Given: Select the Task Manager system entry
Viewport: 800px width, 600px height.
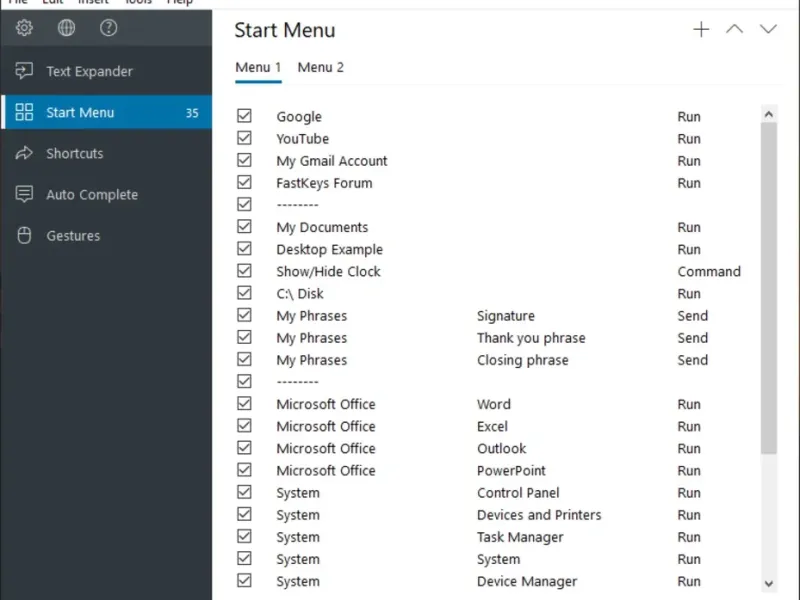Looking at the screenshot, I should pyautogui.click(x=520, y=537).
